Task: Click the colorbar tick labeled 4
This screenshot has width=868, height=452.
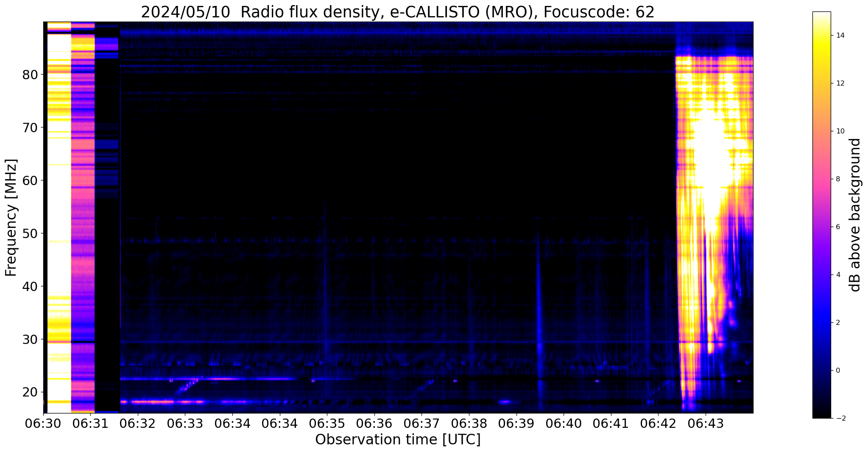Action: click(837, 275)
